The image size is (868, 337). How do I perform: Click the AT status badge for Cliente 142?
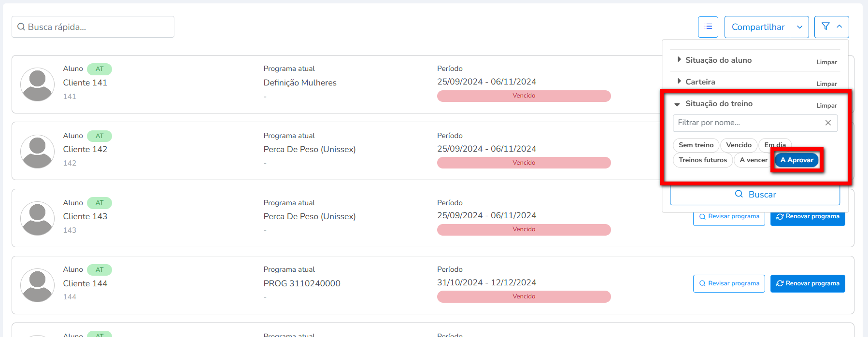100,136
